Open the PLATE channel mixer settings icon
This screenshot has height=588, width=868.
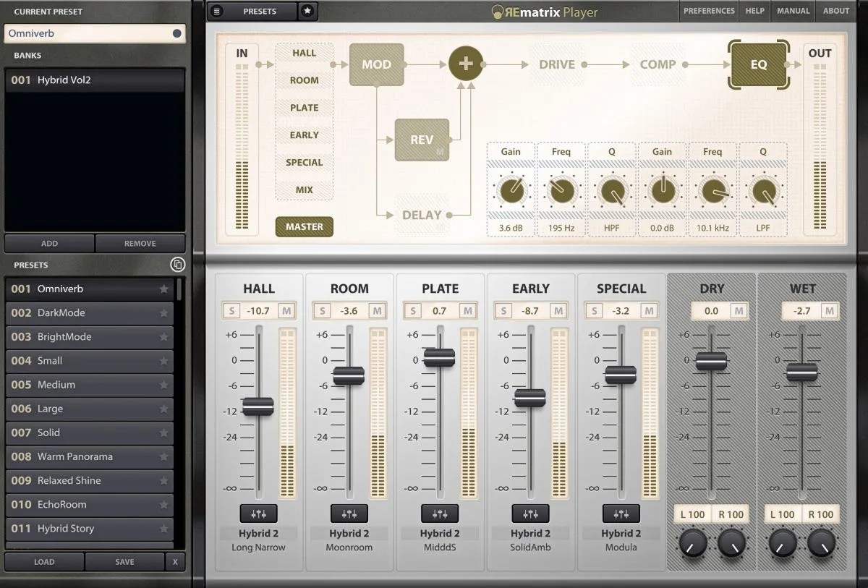click(x=440, y=514)
